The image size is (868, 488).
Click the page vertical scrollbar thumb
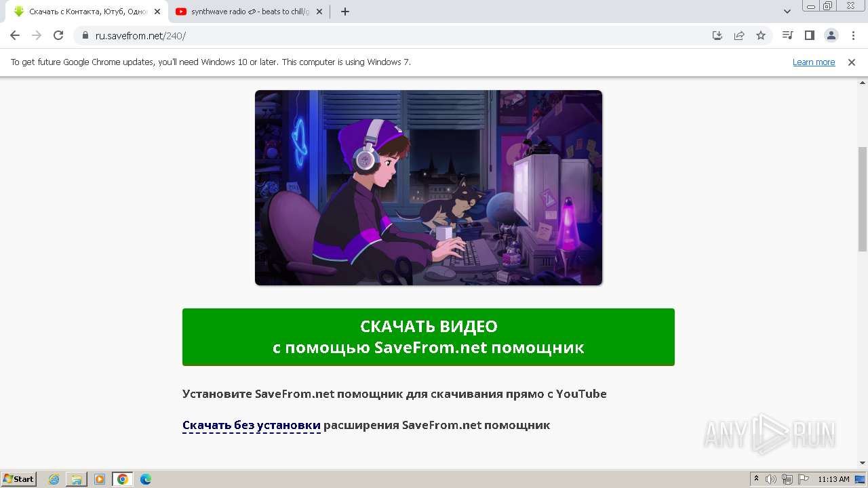[863, 199]
